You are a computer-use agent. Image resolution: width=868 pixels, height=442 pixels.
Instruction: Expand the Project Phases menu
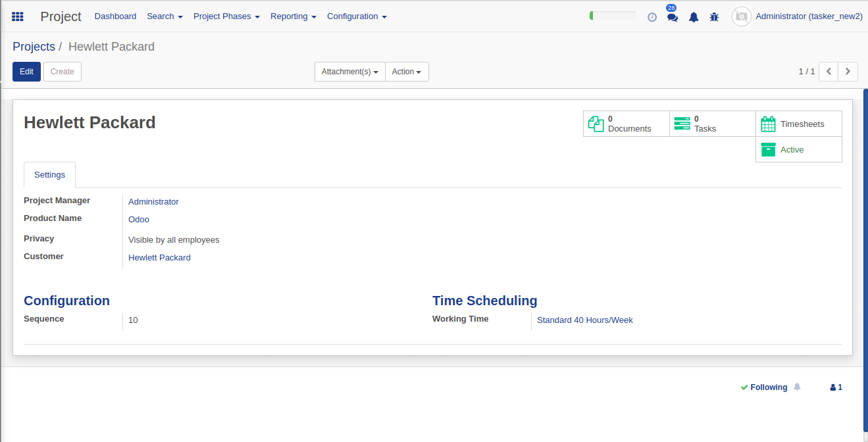click(x=226, y=16)
